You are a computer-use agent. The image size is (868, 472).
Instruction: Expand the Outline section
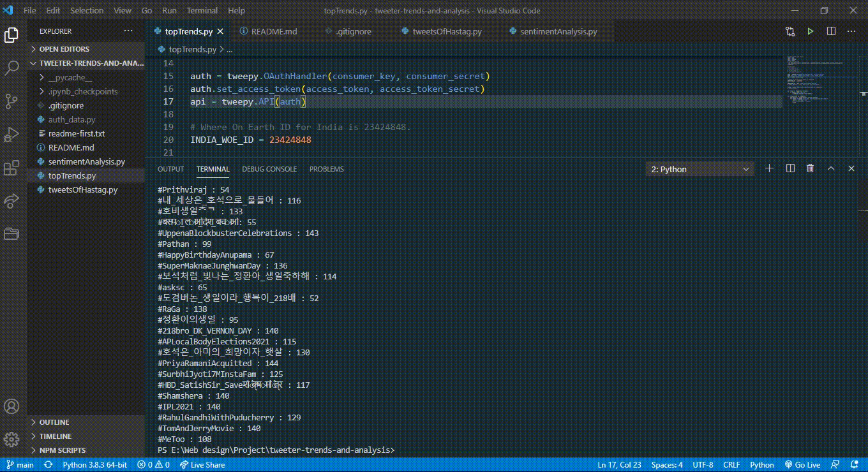click(86, 422)
